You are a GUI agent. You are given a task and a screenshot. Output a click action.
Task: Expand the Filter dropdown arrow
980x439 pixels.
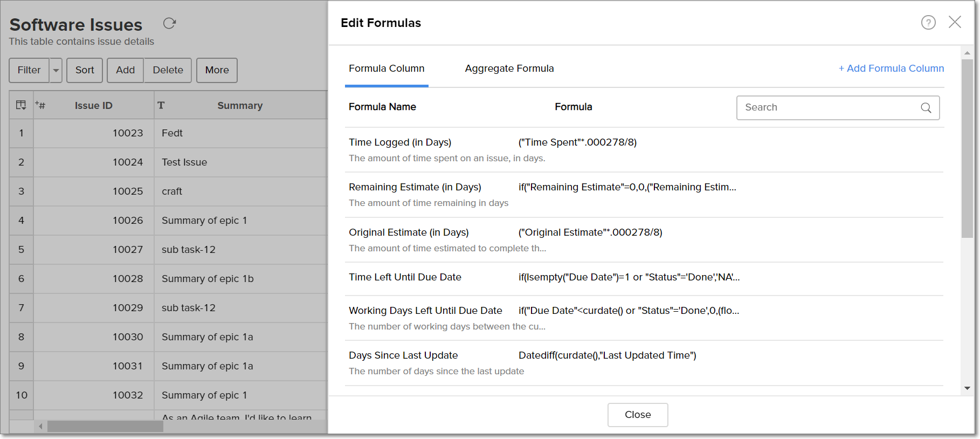(x=56, y=70)
